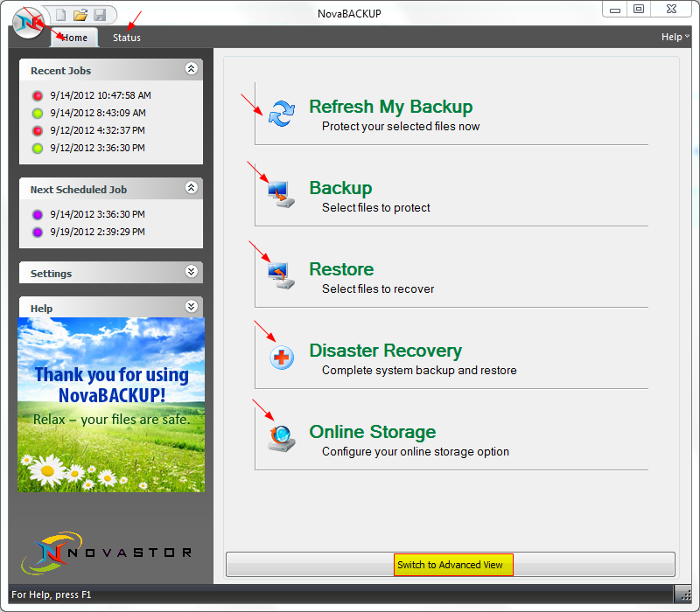Click the NovaStor logo at the bottom left

tap(106, 553)
